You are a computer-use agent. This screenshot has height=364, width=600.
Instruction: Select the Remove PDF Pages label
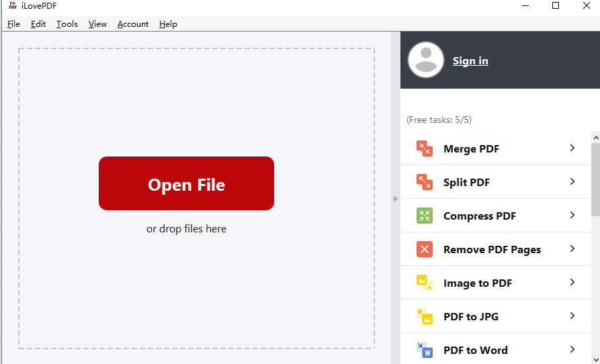click(492, 250)
